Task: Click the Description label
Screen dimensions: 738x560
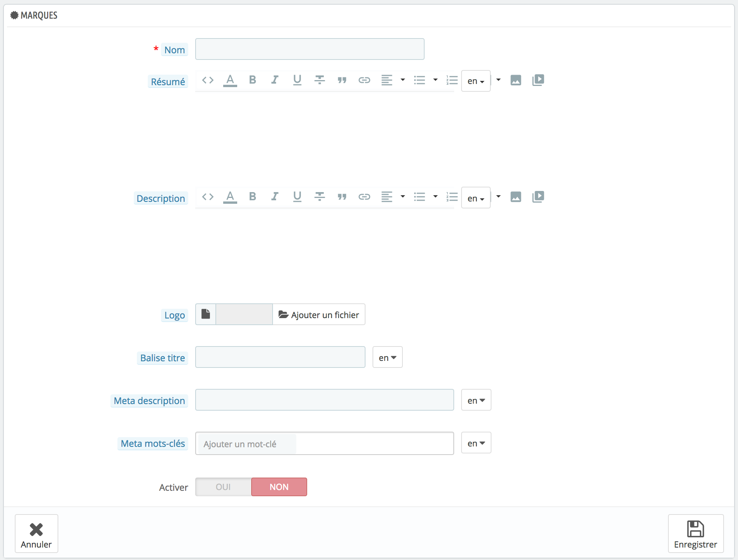Action: point(161,198)
